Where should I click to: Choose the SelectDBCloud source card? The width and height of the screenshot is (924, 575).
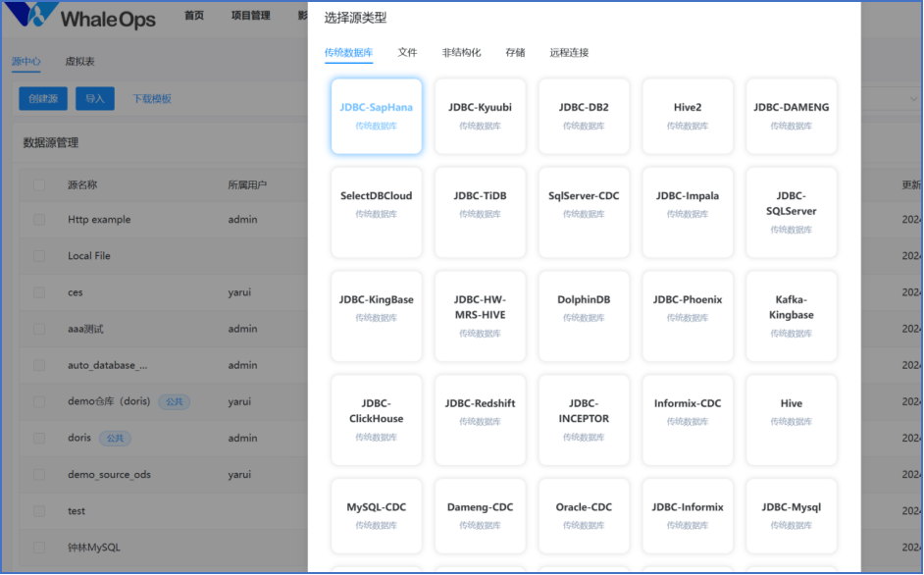(x=376, y=212)
